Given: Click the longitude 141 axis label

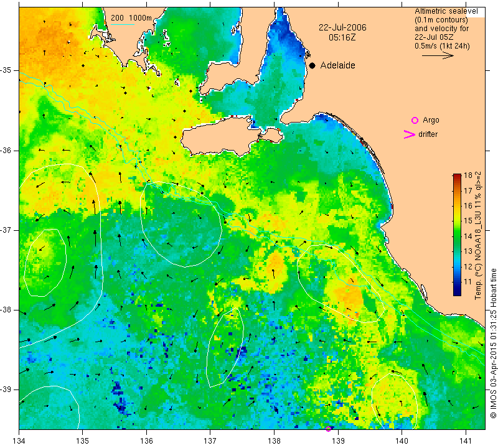Looking at the screenshot, I should click(x=466, y=441).
